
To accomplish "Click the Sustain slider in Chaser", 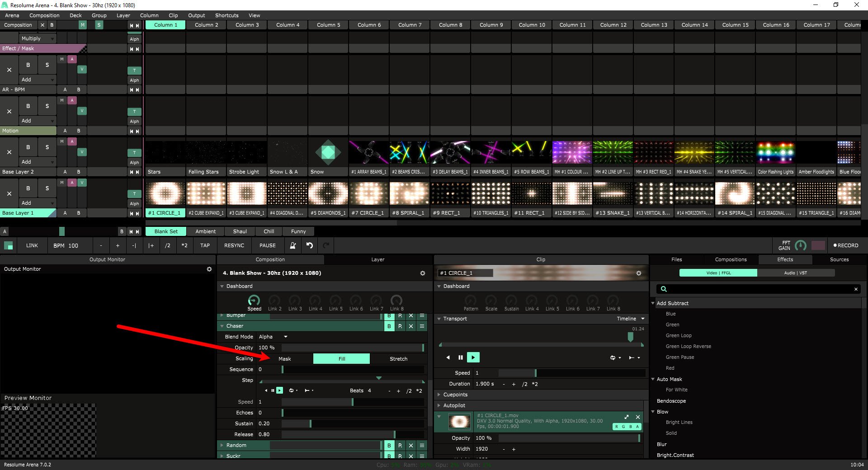I will [x=353, y=423].
